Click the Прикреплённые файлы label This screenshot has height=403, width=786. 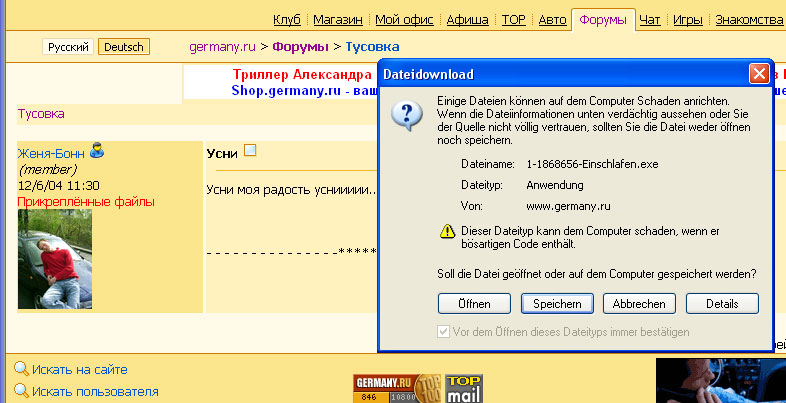click(86, 202)
